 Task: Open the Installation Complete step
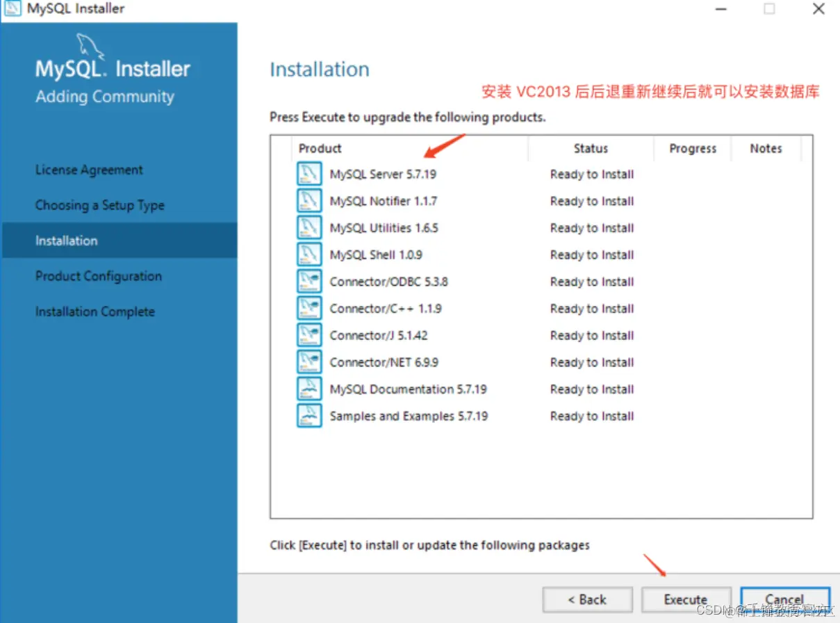[x=95, y=311]
